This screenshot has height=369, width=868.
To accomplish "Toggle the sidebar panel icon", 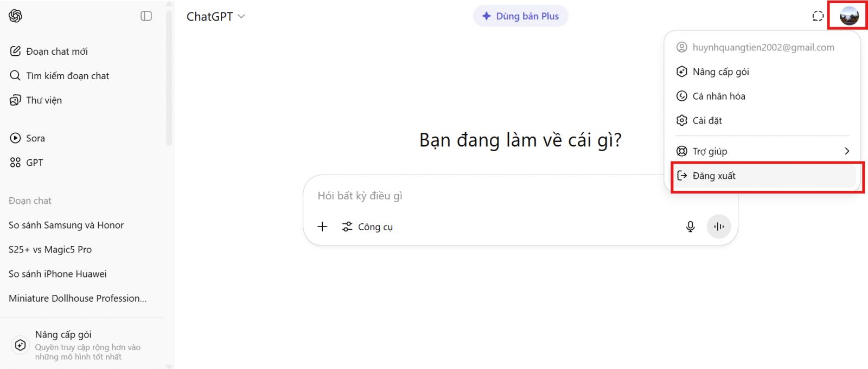I will click(146, 16).
